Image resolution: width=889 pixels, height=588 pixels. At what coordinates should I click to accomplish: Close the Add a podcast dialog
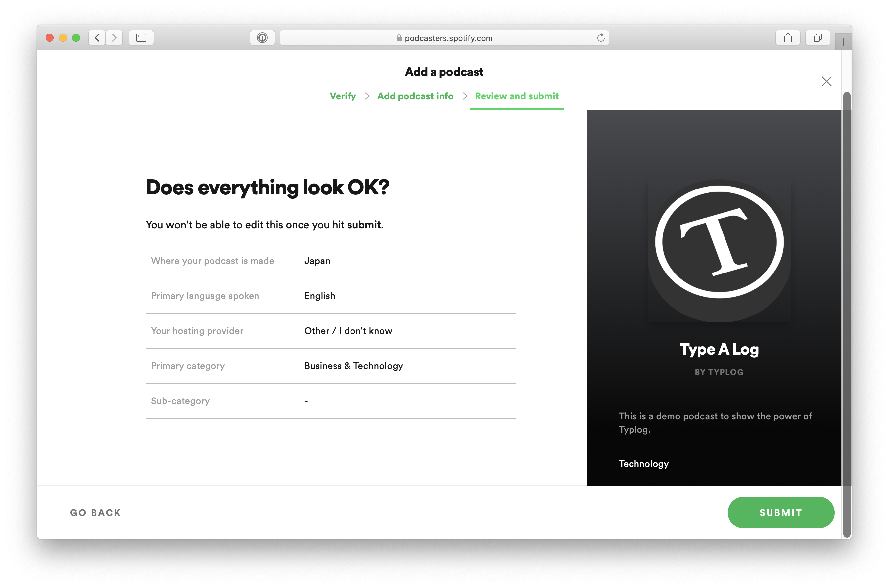coord(826,81)
